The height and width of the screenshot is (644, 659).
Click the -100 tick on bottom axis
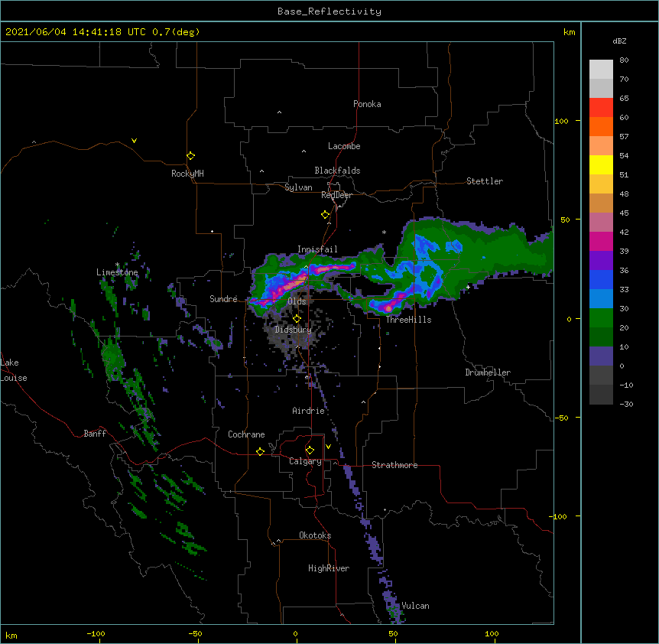coord(96,634)
